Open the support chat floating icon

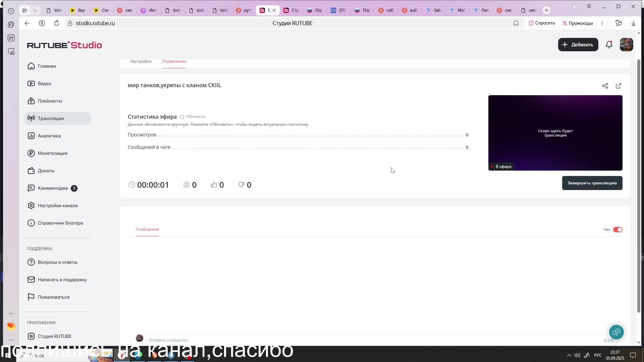click(616, 332)
